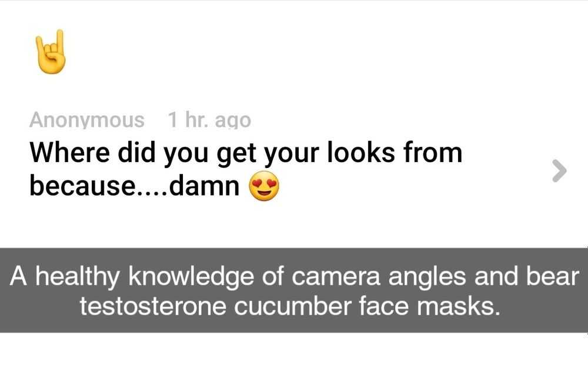
Task: Click the '1 hr. ago' timestamp
Action: (x=209, y=120)
